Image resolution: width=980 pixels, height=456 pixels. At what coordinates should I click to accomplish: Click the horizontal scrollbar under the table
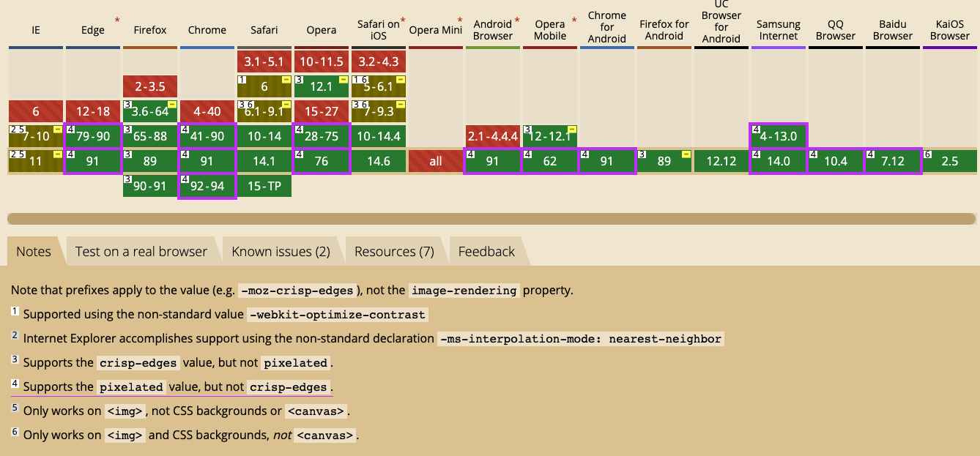pyautogui.click(x=491, y=218)
